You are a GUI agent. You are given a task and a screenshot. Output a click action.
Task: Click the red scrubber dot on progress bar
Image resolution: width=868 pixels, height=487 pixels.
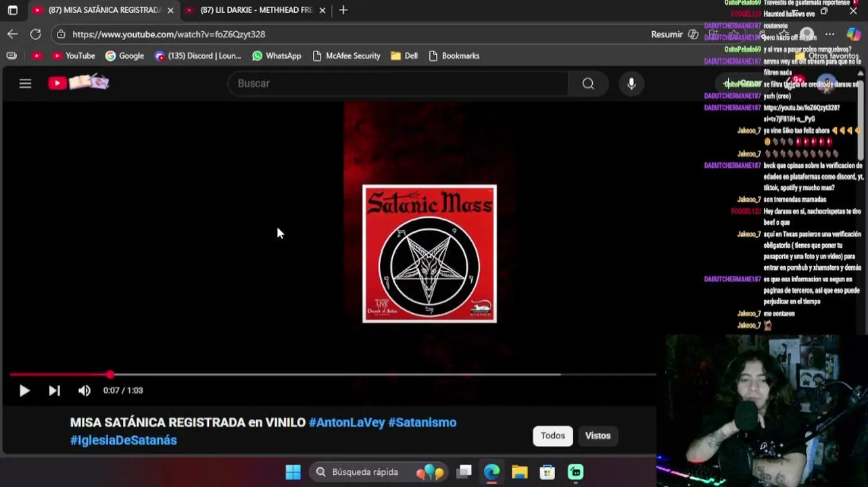tap(110, 374)
